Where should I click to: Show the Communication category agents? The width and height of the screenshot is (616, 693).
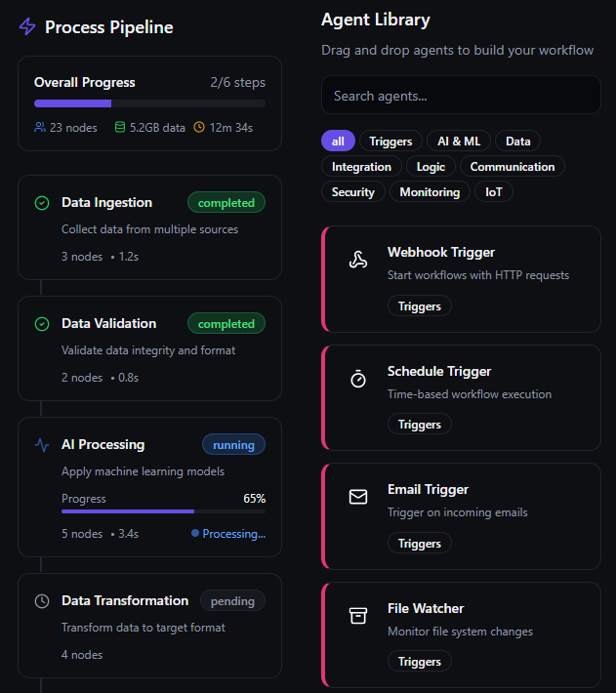point(512,167)
